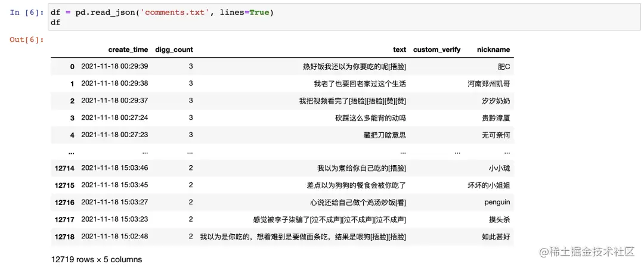Screen dimensions: 644x267
Task: Click comment text 我以为煮给你自己吃的[捂脸]
Action: pos(362,169)
